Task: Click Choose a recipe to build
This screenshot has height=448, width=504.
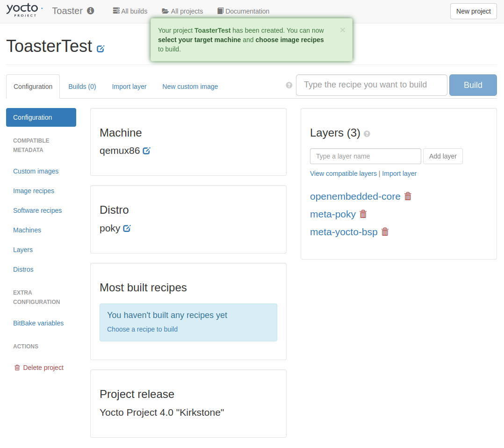Action: [143, 329]
